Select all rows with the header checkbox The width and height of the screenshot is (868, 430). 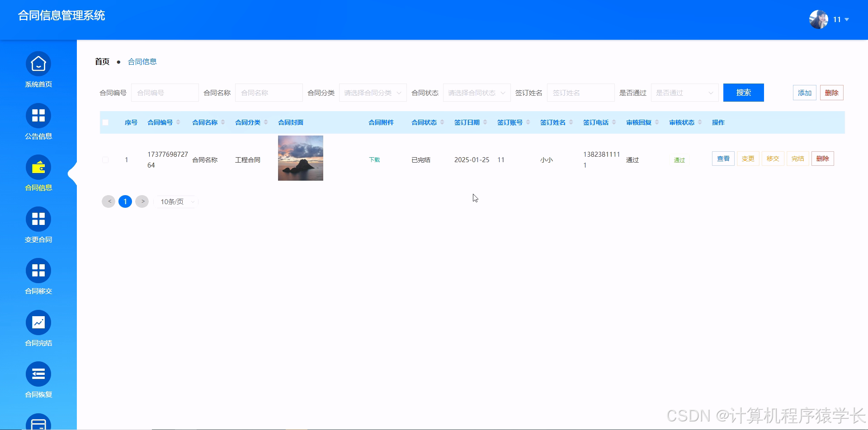(x=105, y=122)
